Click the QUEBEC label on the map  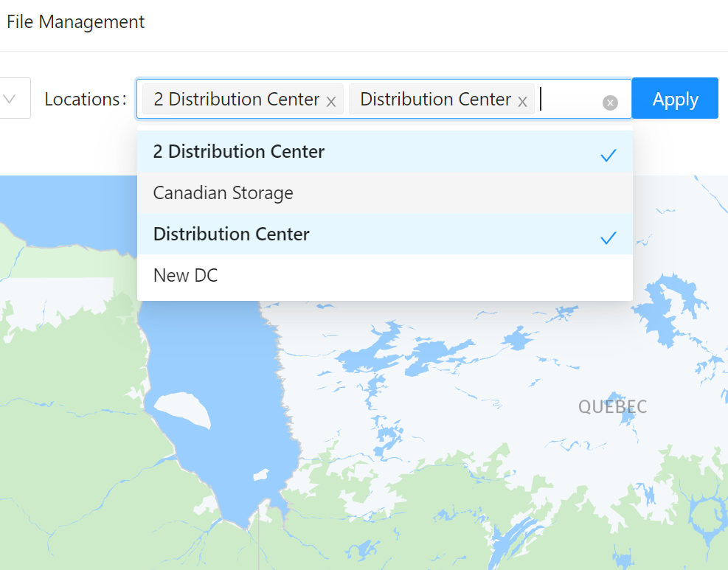coord(612,407)
